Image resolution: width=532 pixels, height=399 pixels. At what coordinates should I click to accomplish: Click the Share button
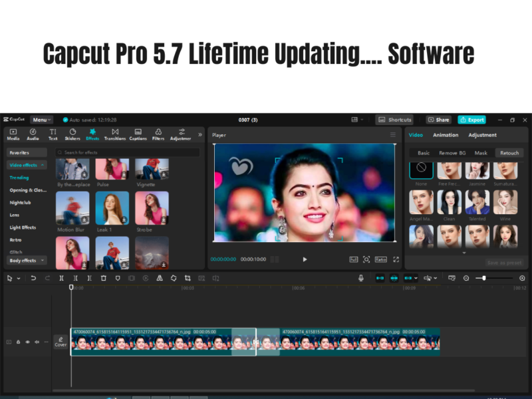[x=439, y=120]
